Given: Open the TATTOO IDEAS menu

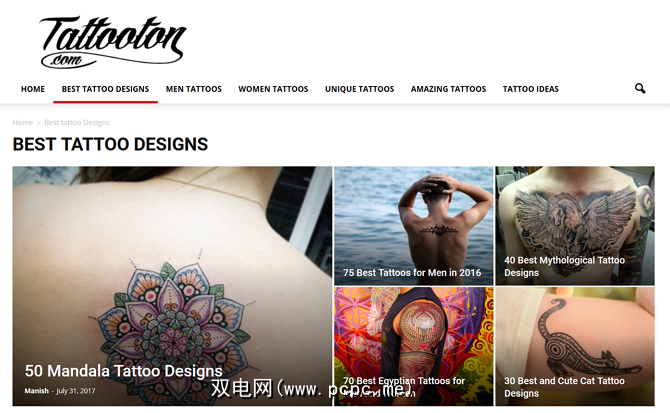Looking at the screenshot, I should [531, 89].
